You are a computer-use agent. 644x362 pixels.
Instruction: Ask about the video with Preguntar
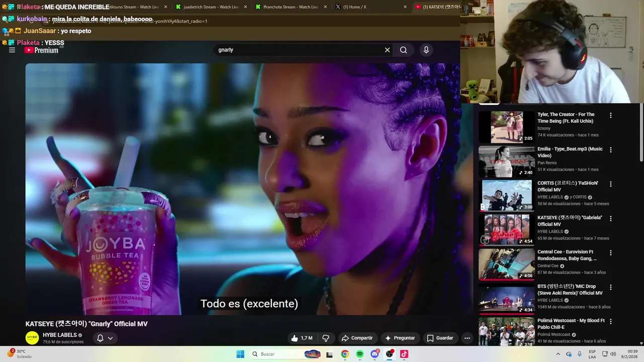(400, 338)
